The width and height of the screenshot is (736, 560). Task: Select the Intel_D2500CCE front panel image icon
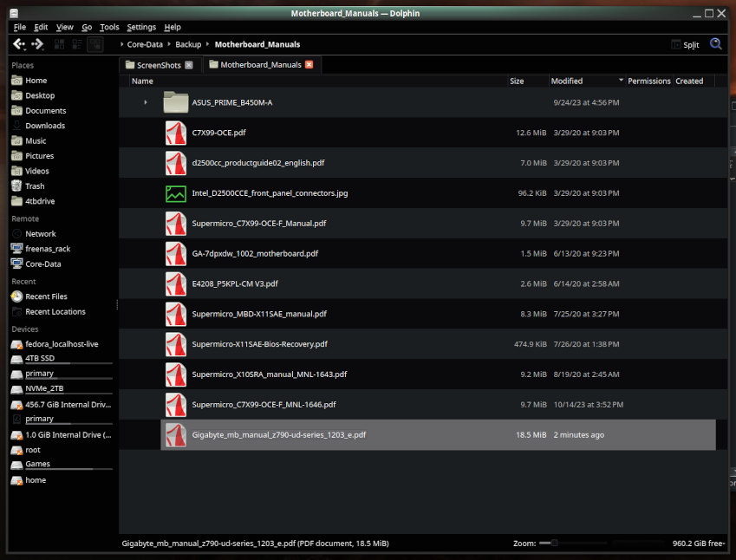176,193
